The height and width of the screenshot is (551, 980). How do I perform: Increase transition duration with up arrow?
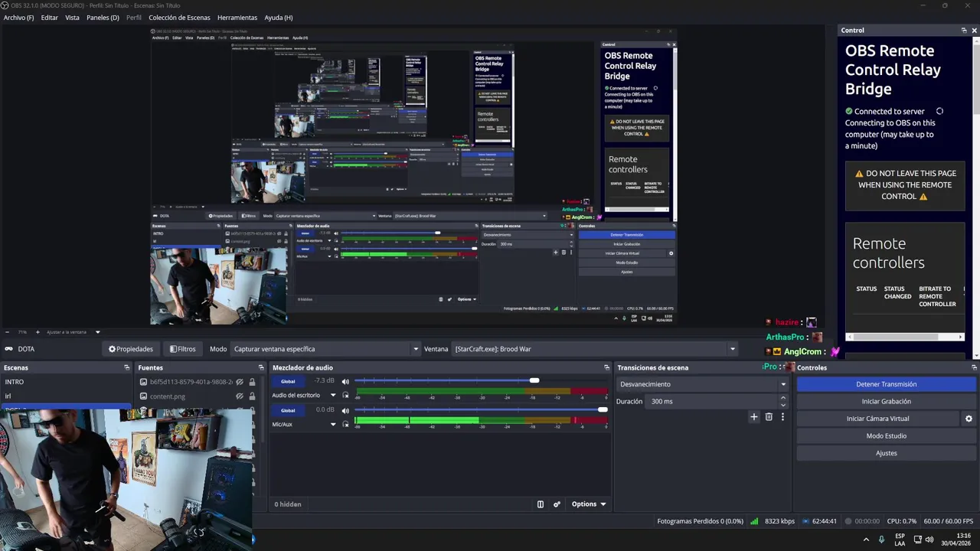(782, 398)
